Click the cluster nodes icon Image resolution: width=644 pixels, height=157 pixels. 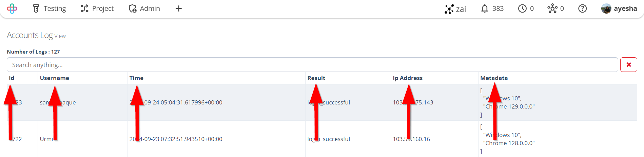point(552,8)
